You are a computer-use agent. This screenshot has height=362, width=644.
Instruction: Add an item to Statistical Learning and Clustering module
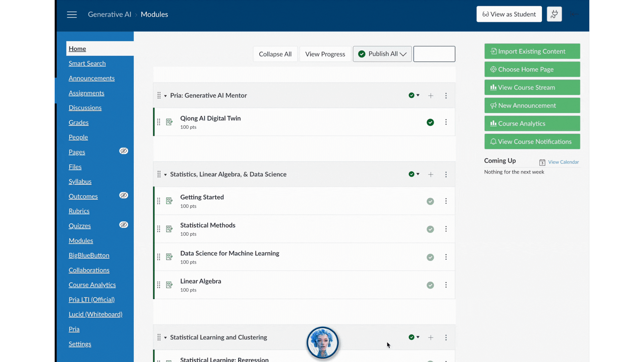[x=431, y=338]
